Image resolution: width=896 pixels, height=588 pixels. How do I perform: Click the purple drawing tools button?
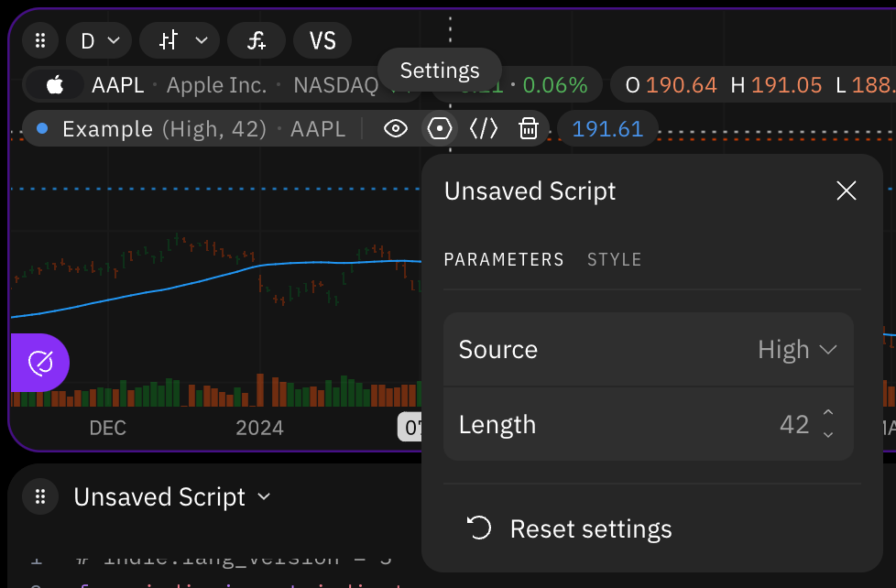40,363
